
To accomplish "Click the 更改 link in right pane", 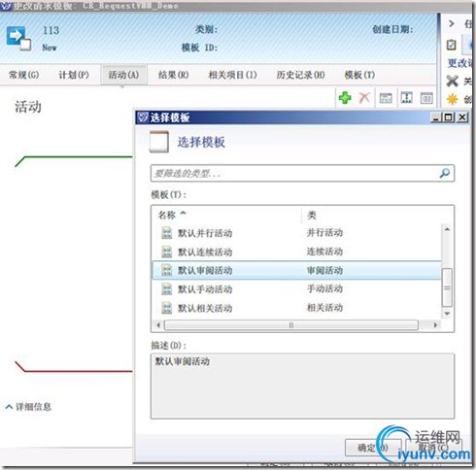I will click(x=459, y=63).
